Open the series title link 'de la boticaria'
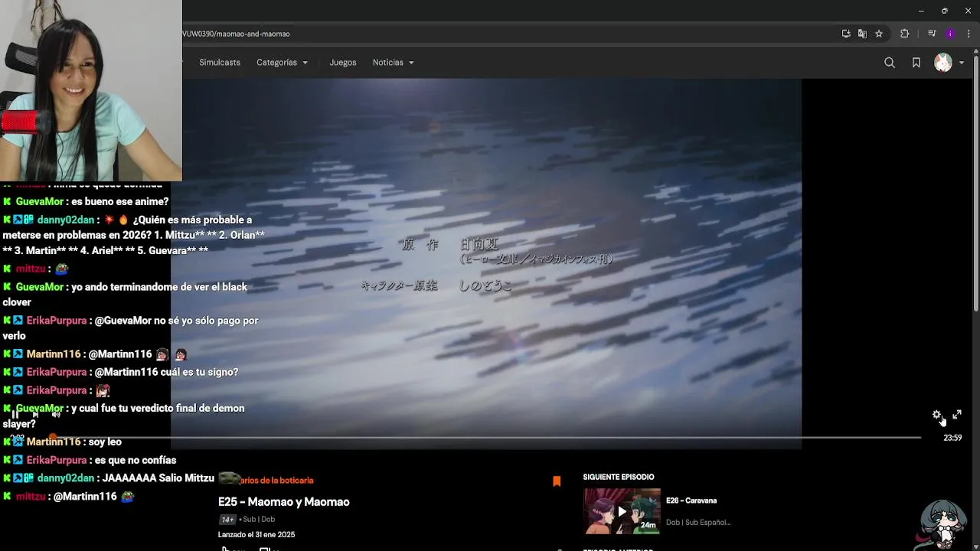The image size is (980, 551). (x=276, y=480)
